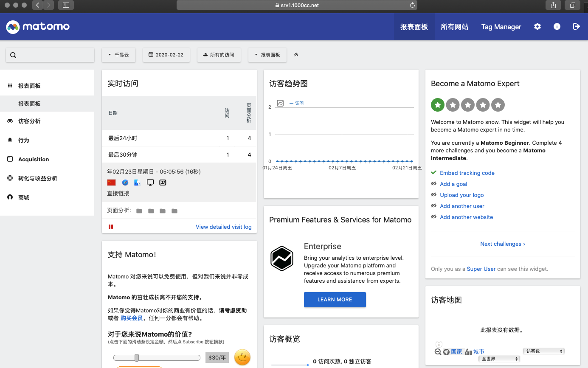Click the Next challenges link
Image resolution: width=588 pixels, height=368 pixels.
click(503, 244)
